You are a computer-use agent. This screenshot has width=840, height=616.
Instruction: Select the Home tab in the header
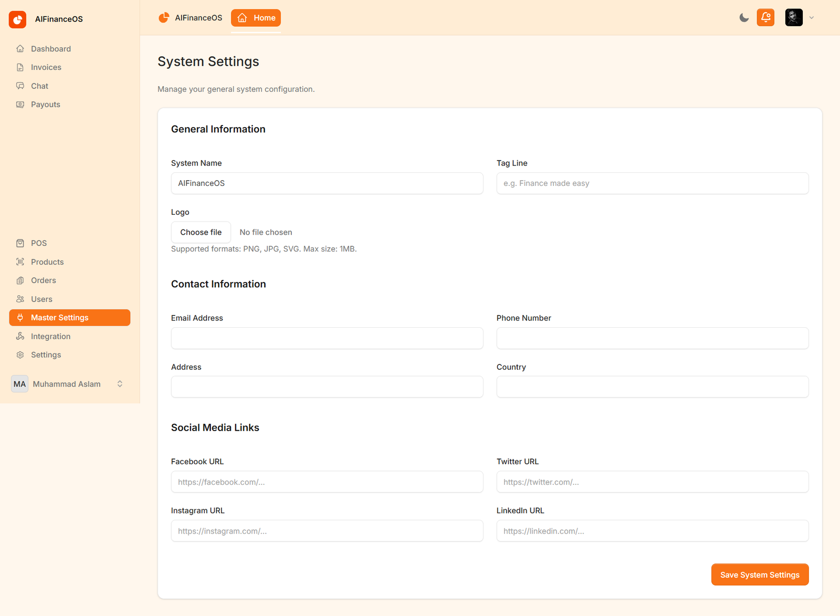pos(256,18)
